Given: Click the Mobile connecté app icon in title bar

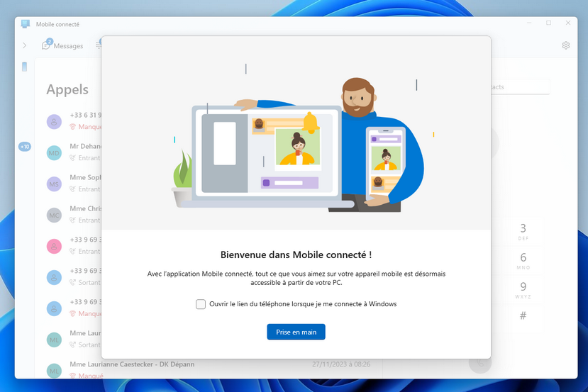Looking at the screenshot, I should pos(26,24).
